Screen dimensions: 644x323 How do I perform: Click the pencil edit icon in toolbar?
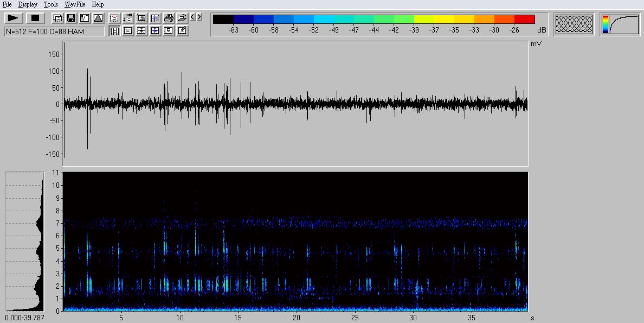coord(182,31)
